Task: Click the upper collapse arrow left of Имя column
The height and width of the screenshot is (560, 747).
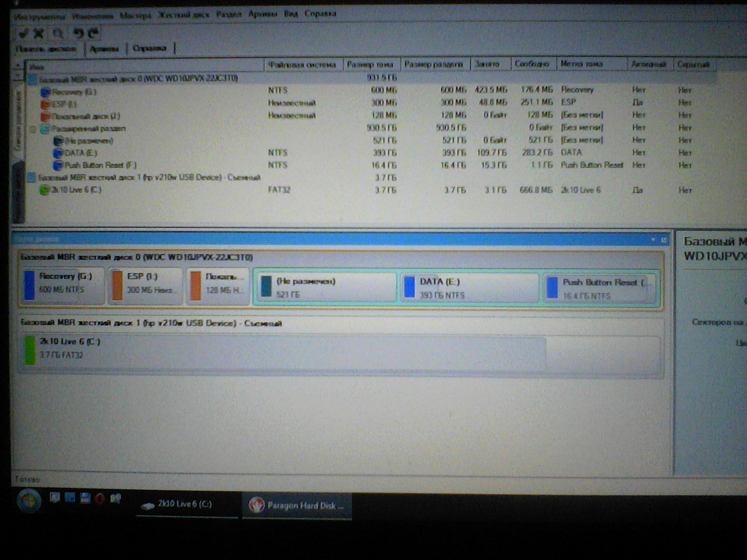Action: (18, 66)
